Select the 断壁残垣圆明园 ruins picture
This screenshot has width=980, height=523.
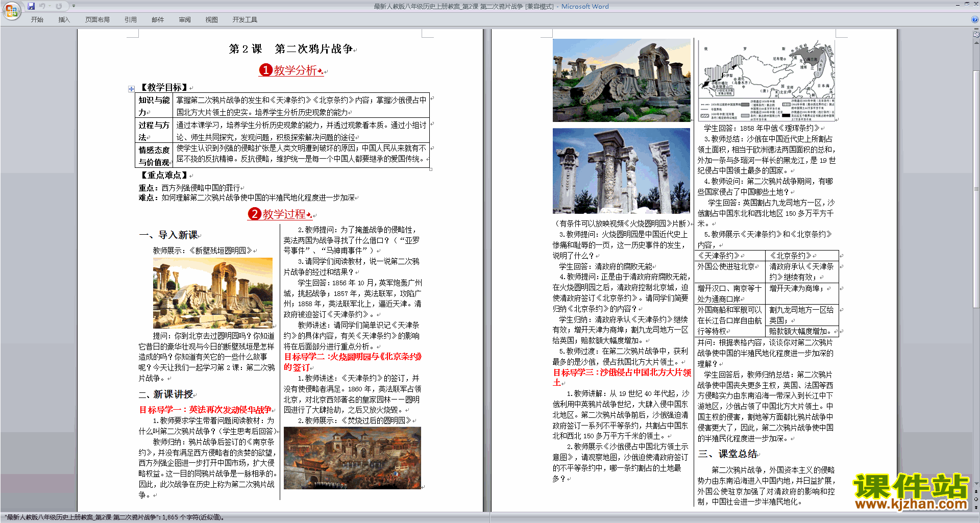coord(213,293)
